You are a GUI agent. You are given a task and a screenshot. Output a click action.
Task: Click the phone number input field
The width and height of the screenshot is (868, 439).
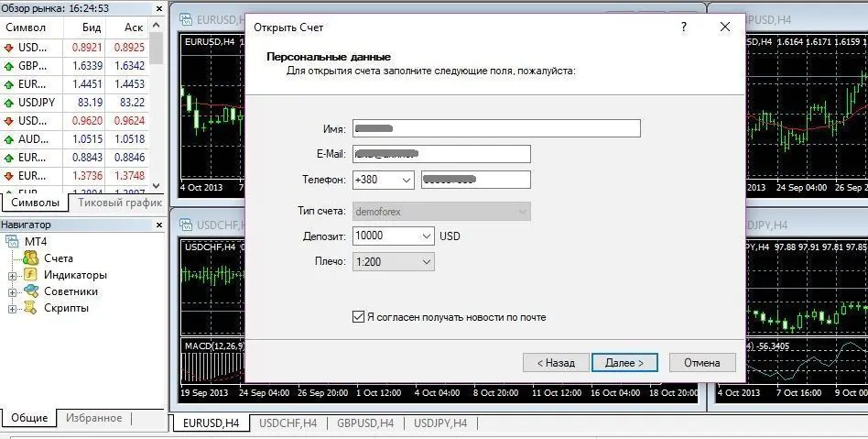coord(475,180)
